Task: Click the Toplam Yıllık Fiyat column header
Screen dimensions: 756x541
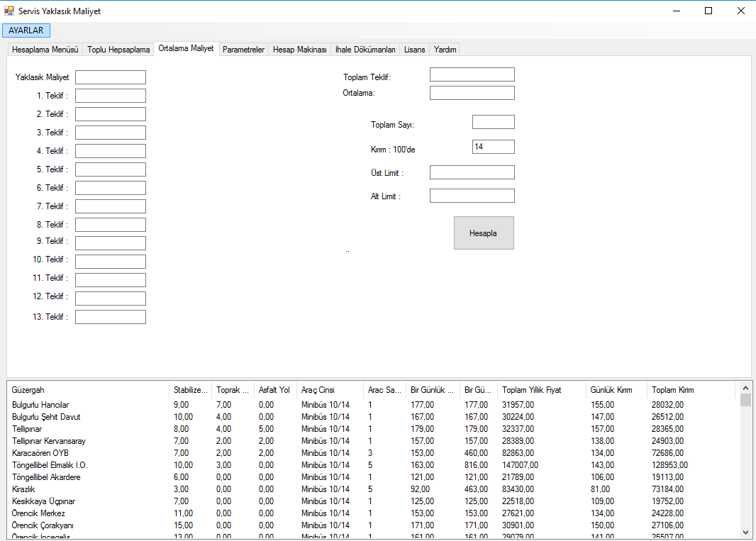Action: [x=541, y=390]
